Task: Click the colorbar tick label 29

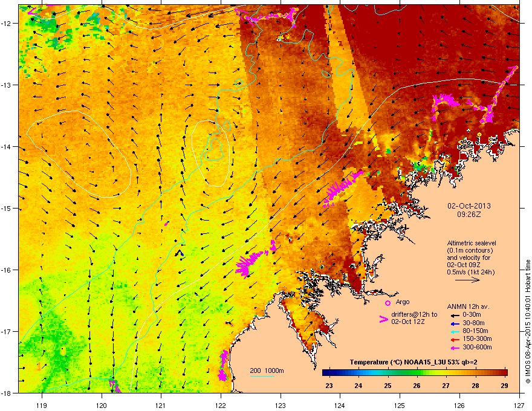Action: pos(505,386)
